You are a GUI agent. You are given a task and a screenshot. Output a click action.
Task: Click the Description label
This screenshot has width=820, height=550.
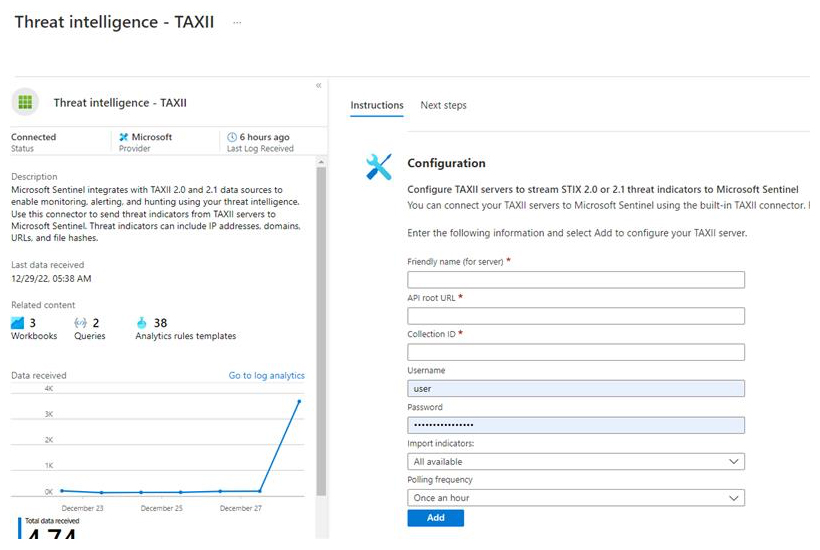pyautogui.click(x=34, y=177)
